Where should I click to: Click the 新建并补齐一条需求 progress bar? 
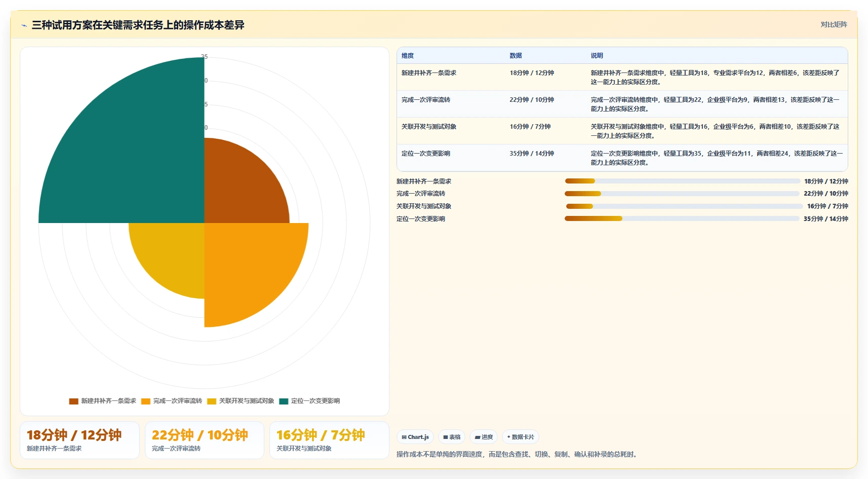[x=682, y=181]
